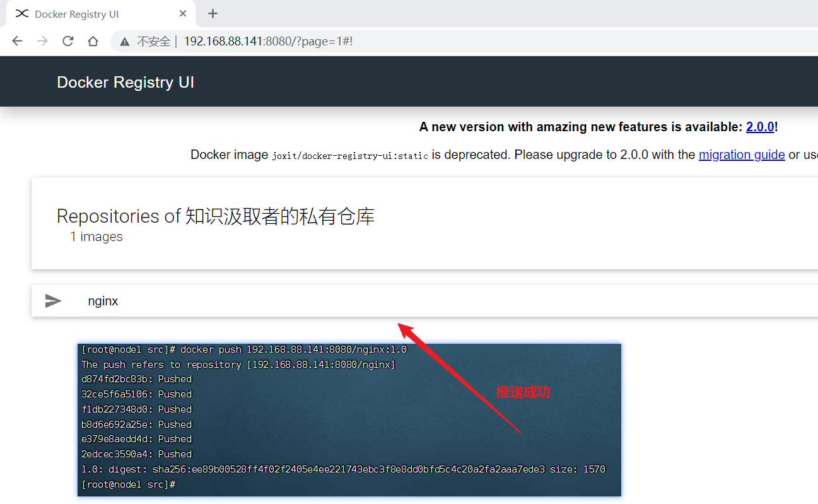This screenshot has width=818, height=504.
Task: Click the 2edcec3590a4: Pushed line
Action: pyautogui.click(x=136, y=454)
